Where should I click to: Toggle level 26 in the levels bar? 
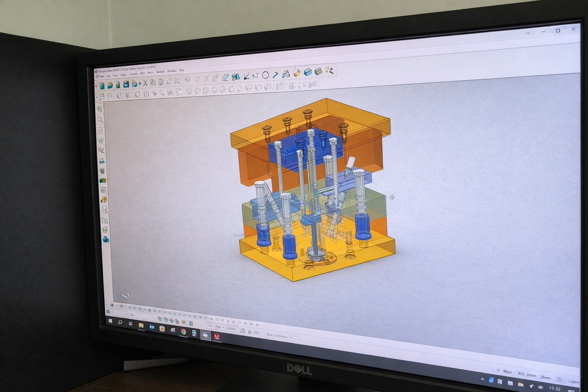coord(257,325)
